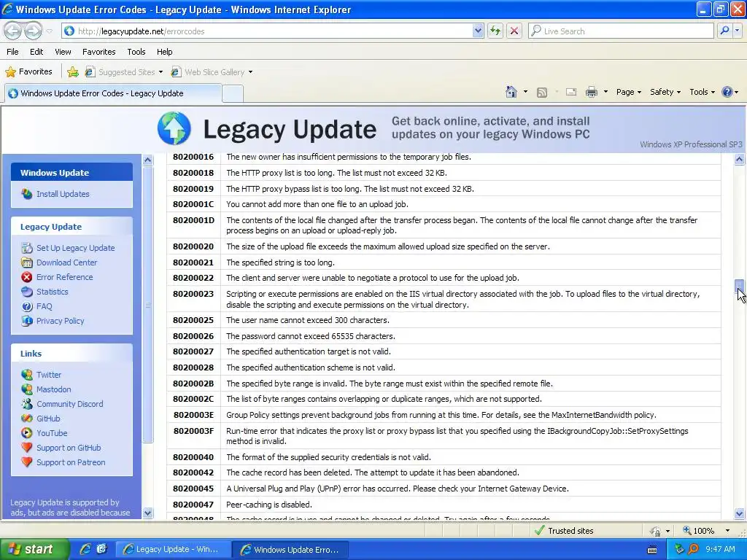This screenshot has width=747, height=560.
Task: Open the GitHub link
Action: 48,419
